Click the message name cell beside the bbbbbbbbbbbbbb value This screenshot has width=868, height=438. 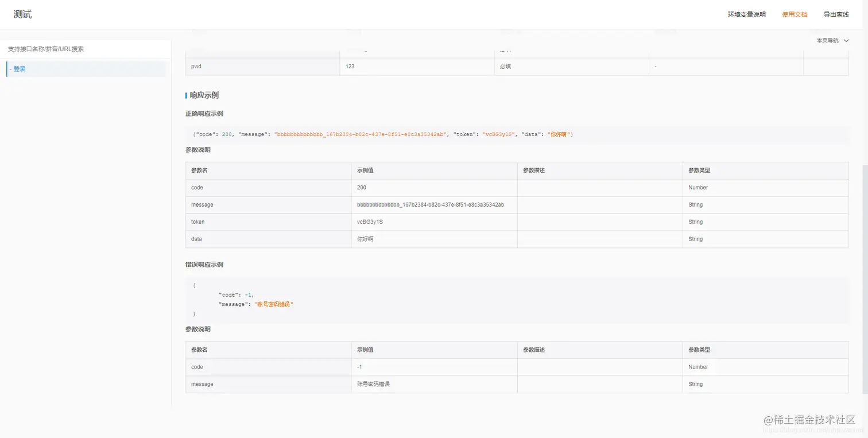point(268,205)
